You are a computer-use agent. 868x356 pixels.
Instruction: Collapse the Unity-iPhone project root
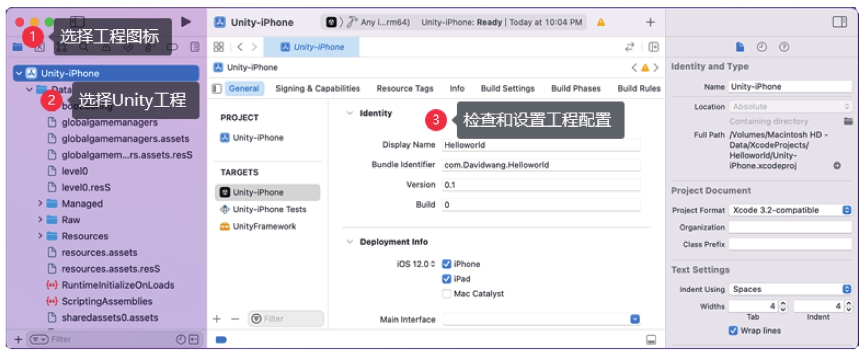pos(19,73)
